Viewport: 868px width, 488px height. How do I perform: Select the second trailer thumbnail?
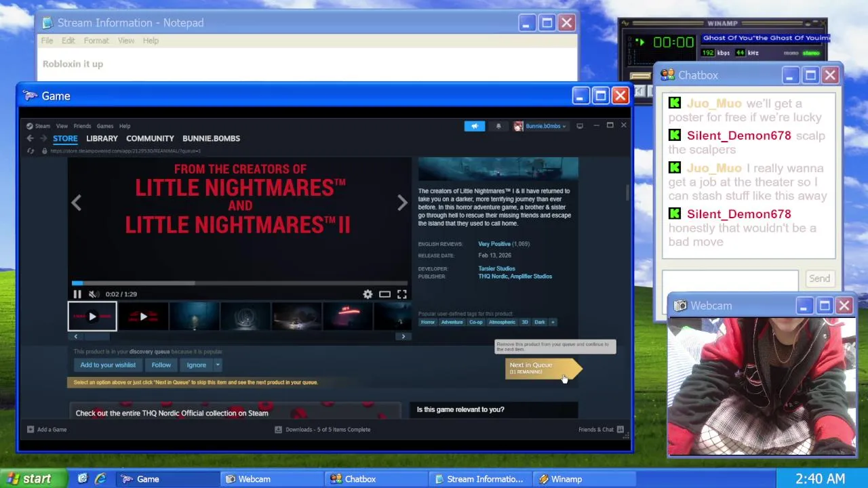click(143, 317)
